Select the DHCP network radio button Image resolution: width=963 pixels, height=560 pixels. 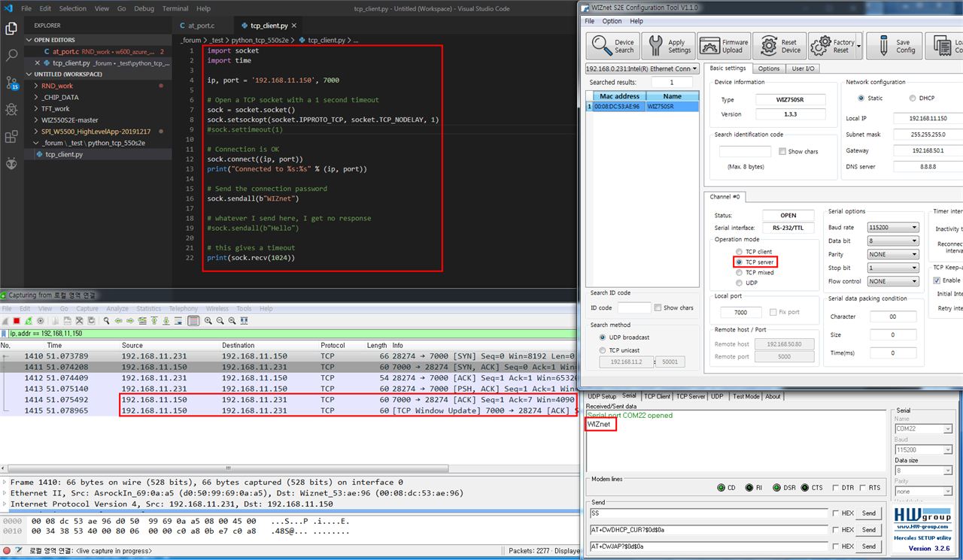click(x=913, y=98)
